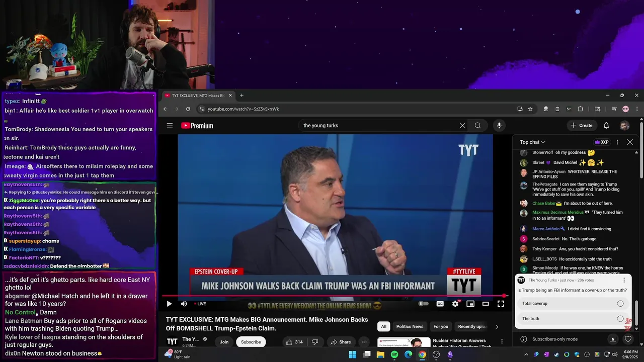Toggle autoplay switch in player controls

click(x=424, y=304)
